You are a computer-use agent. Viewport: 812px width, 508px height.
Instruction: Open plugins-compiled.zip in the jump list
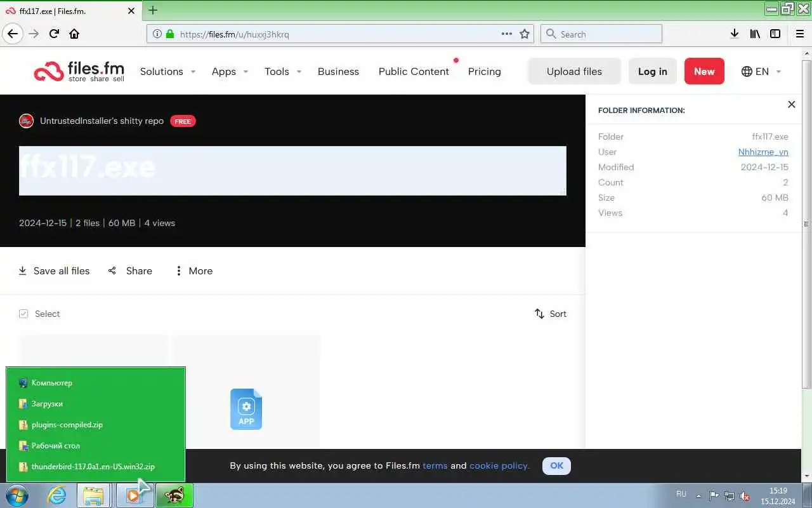96,425
